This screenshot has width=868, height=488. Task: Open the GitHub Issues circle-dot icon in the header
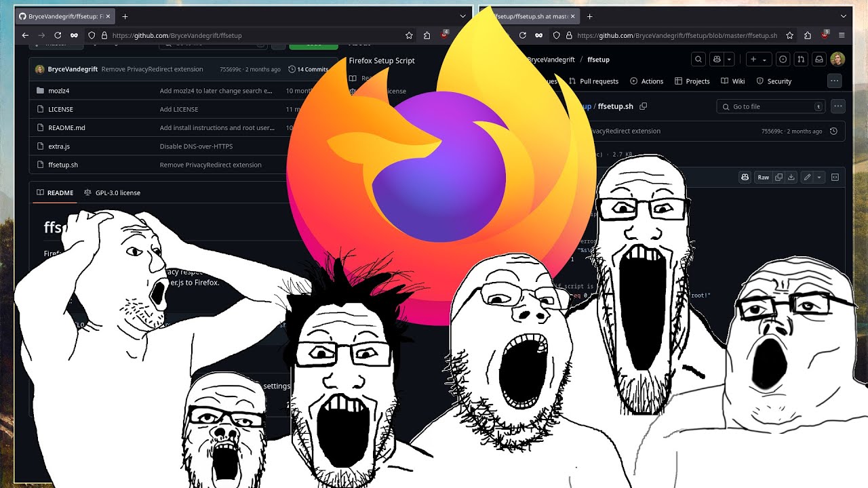click(x=783, y=60)
